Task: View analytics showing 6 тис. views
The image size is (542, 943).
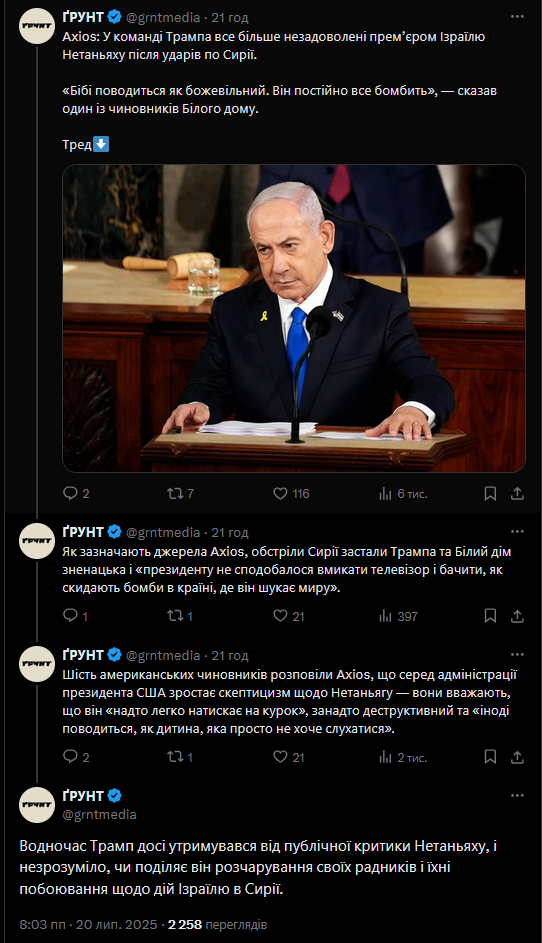Action: [x=403, y=494]
